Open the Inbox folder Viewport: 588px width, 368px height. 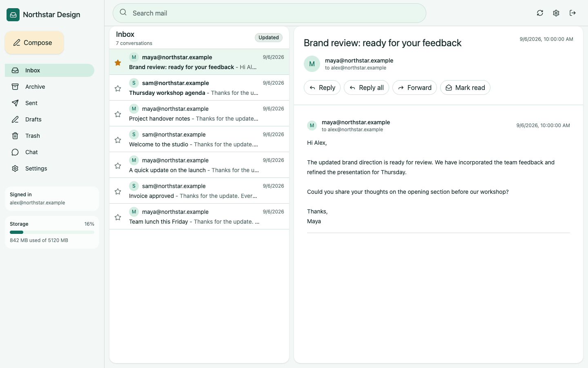pos(49,70)
